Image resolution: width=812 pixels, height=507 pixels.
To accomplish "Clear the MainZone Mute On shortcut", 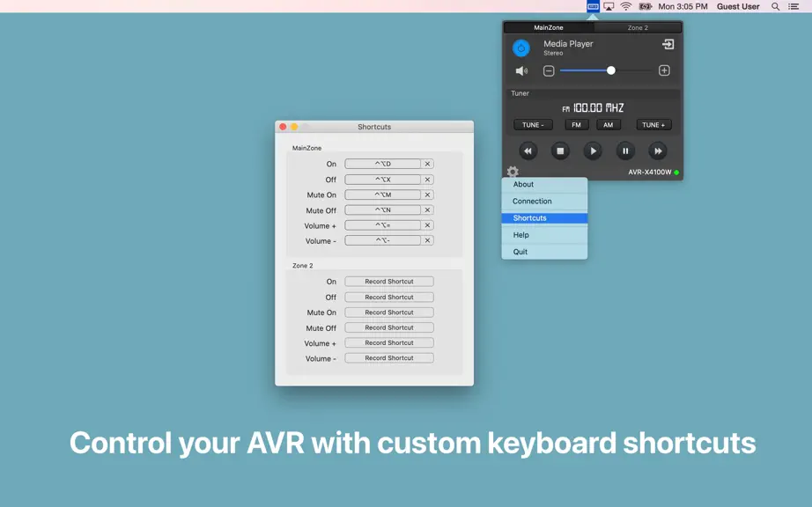I will point(427,195).
